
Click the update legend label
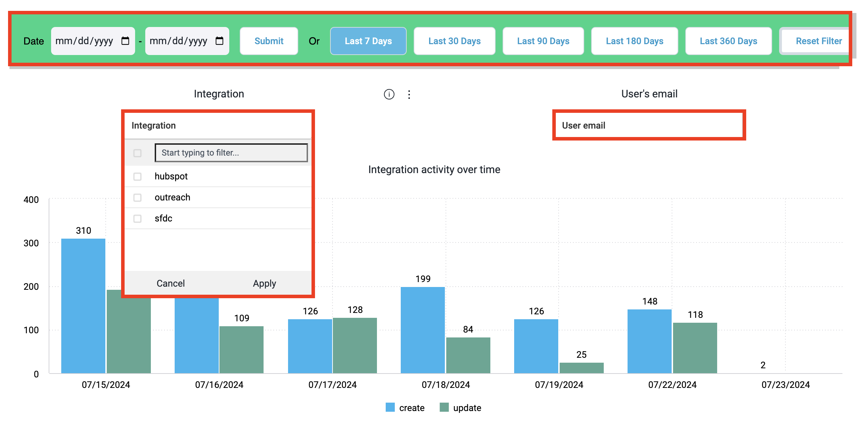tap(467, 408)
